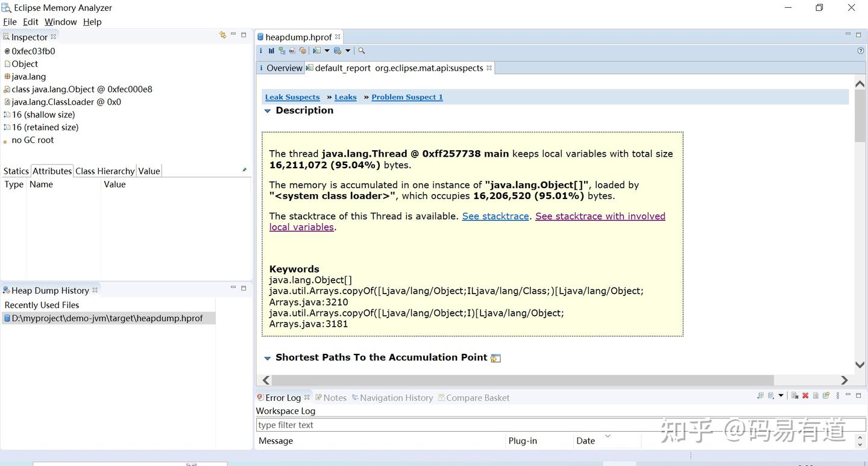Switch to the Class Hierarchy tab
This screenshot has width=868, height=466.
[105, 171]
